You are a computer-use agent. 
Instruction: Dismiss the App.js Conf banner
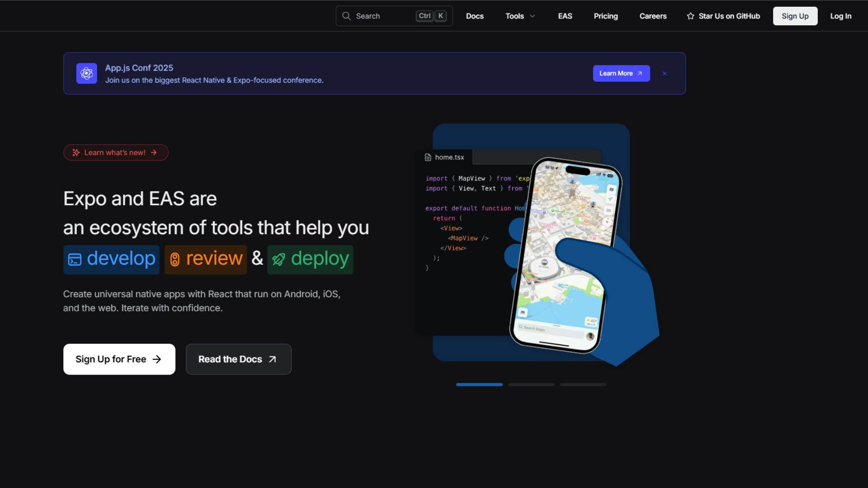[664, 73]
